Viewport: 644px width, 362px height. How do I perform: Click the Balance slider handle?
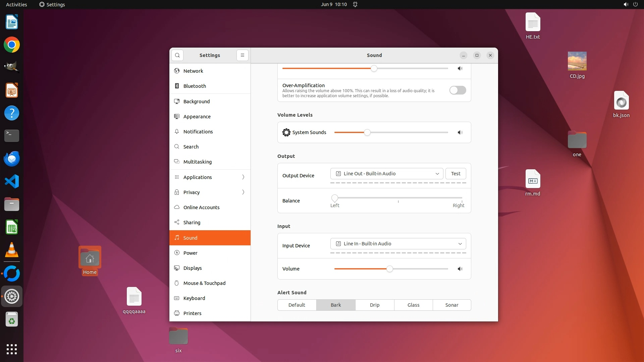click(x=334, y=198)
